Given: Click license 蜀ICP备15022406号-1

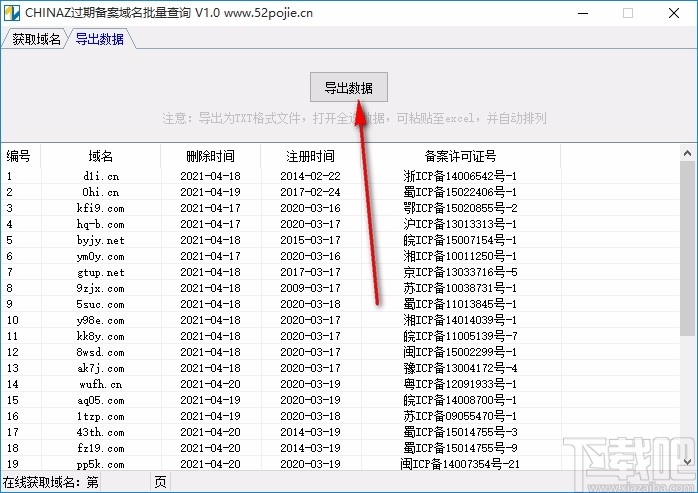Looking at the screenshot, I should tap(460, 192).
